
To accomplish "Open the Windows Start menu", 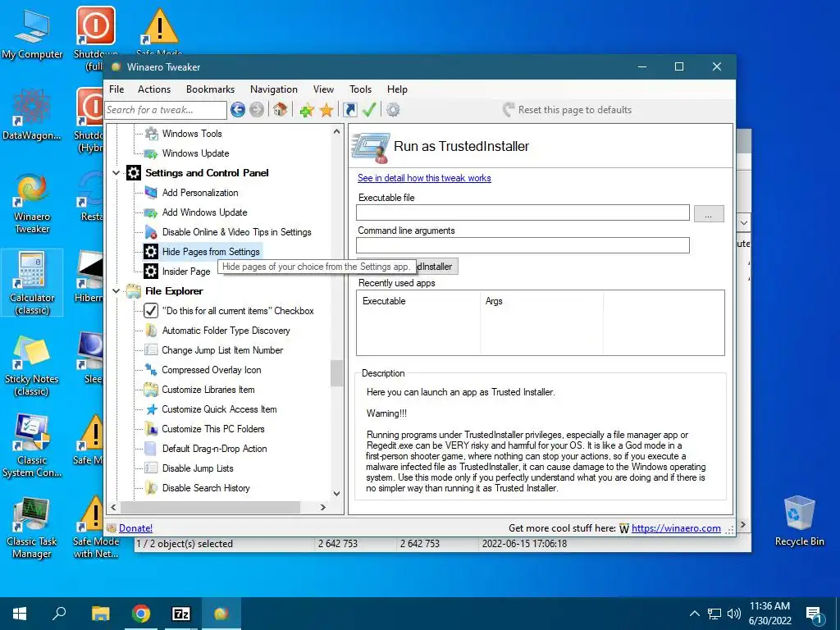I will (20, 614).
